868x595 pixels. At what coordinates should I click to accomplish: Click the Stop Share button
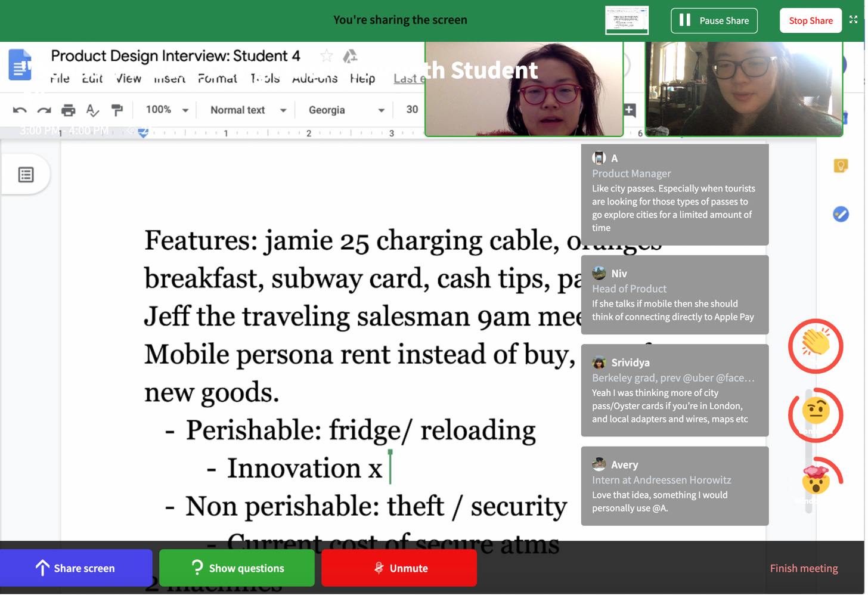[x=811, y=20]
